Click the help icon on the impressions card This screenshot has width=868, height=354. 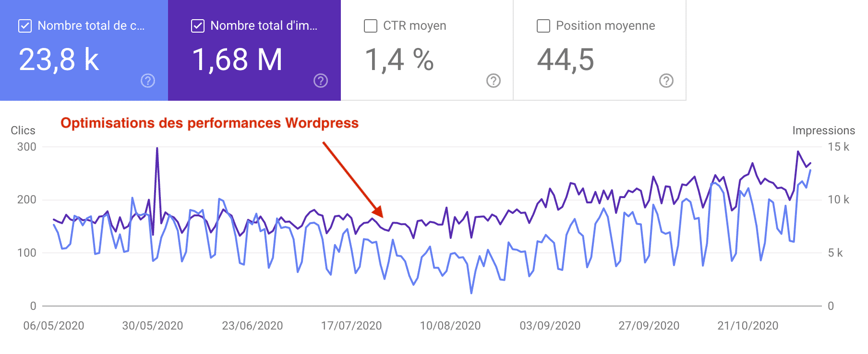coord(321,81)
